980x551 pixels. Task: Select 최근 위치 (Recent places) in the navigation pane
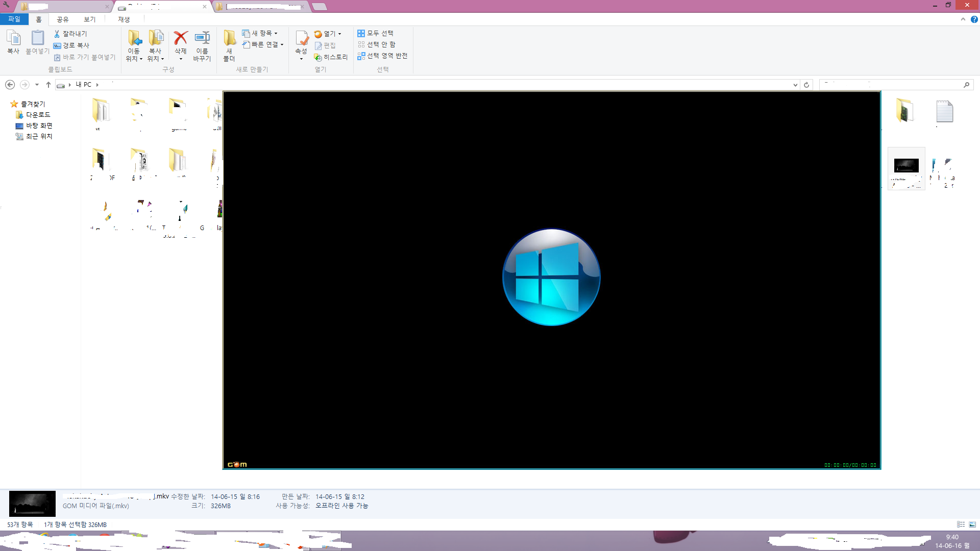click(x=34, y=136)
